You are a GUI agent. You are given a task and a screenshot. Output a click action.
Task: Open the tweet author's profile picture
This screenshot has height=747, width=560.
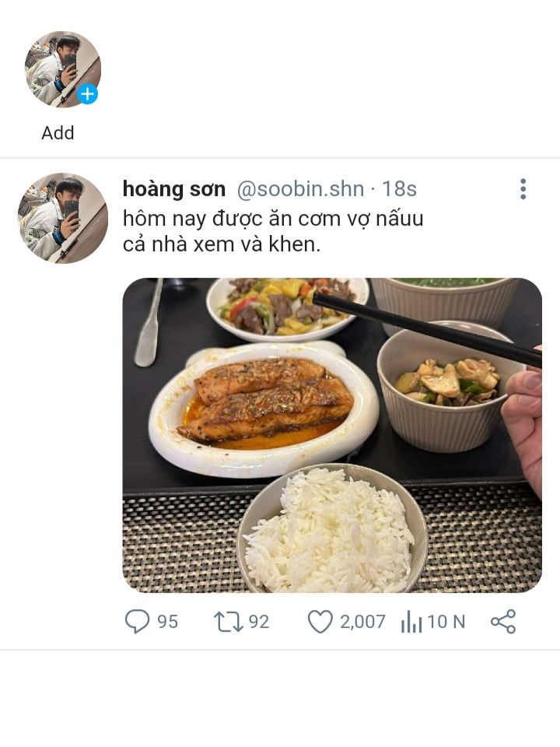(x=63, y=218)
